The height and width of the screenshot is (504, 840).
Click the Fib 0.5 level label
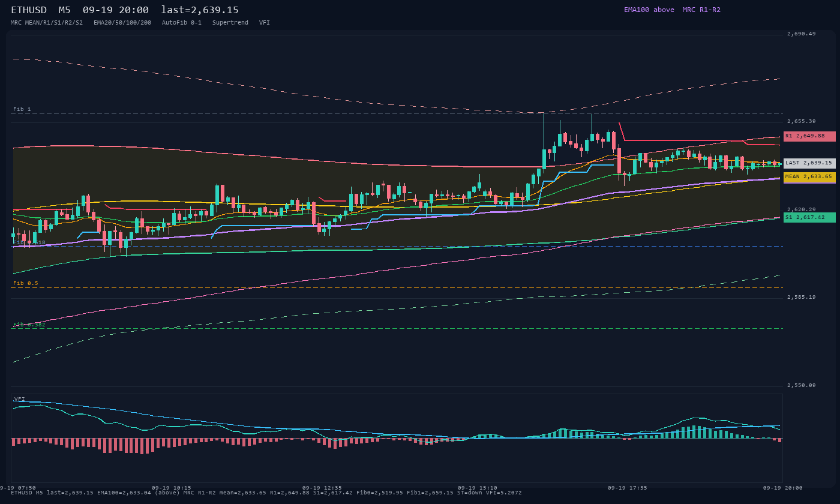pyautogui.click(x=26, y=283)
